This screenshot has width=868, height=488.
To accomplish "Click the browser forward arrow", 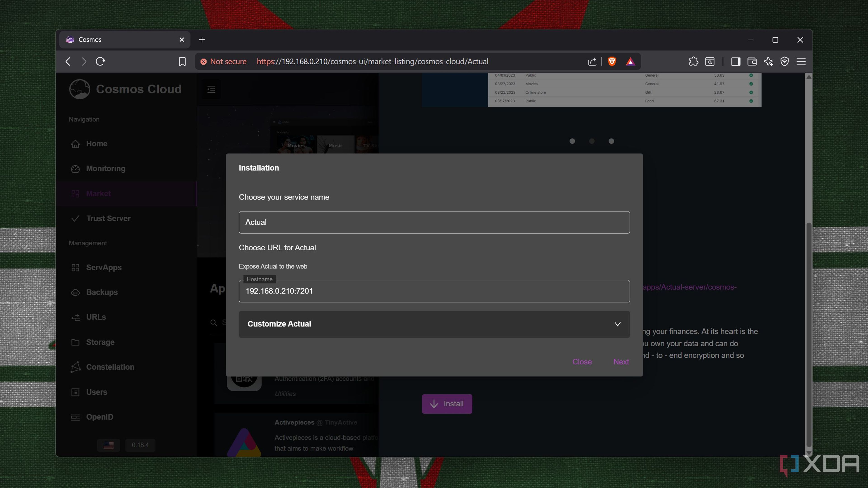I will 84,62.
